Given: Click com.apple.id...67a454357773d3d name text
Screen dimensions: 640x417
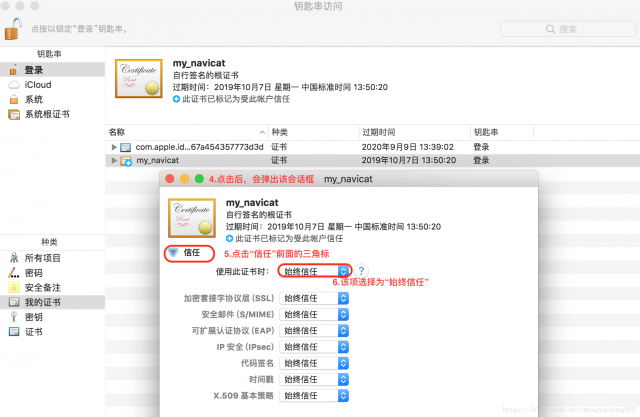Looking at the screenshot, I should click(x=199, y=147).
